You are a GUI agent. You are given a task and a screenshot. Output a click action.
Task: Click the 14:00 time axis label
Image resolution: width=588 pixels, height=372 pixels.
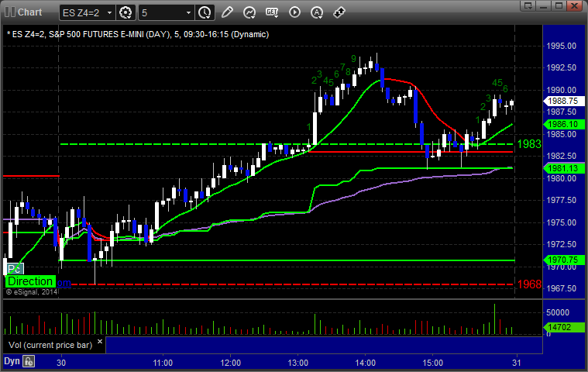365,363
